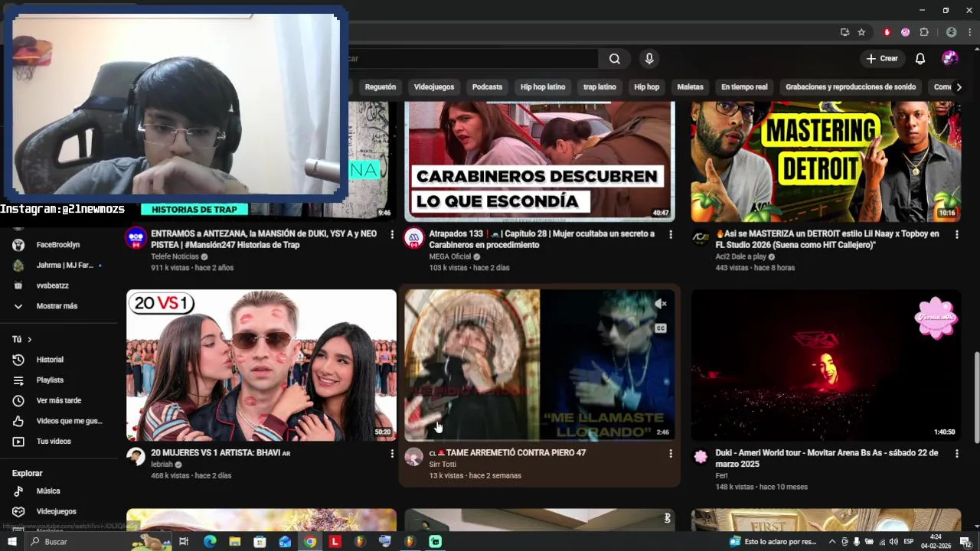Image resolution: width=980 pixels, height=551 pixels.
Task: Show hidden system tray icons
Action: coord(832,542)
